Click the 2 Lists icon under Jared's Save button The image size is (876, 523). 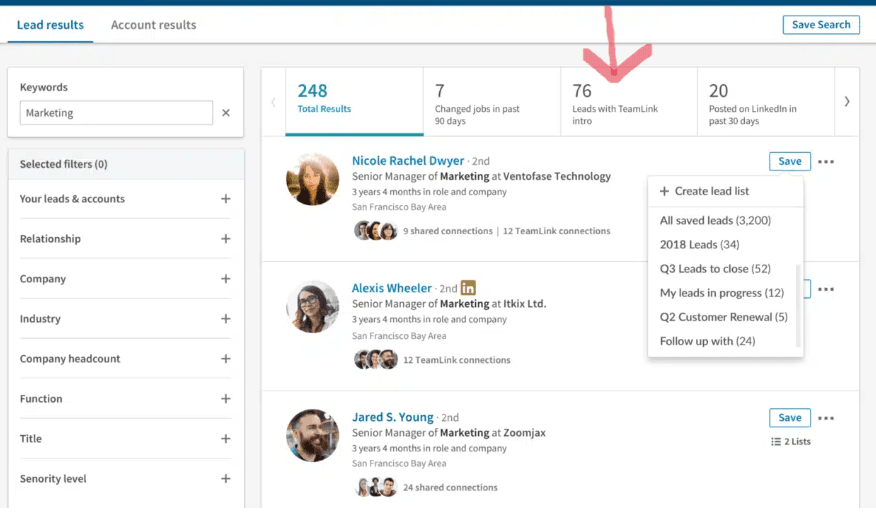coord(776,441)
